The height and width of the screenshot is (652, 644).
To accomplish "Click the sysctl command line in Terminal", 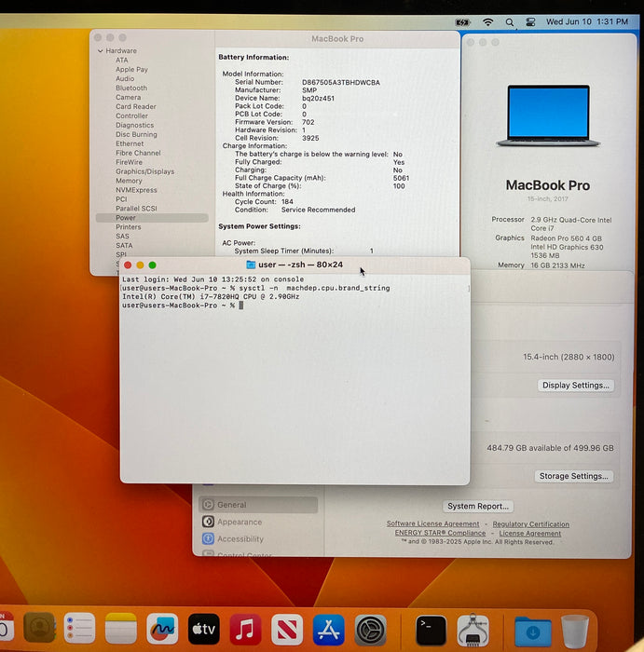I will click(256, 288).
